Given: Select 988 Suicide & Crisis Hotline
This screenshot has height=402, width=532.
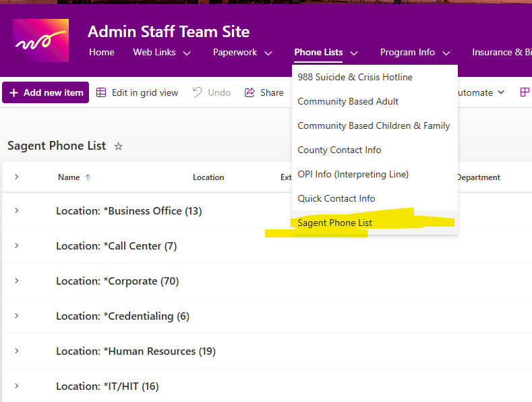Looking at the screenshot, I should 355,77.
